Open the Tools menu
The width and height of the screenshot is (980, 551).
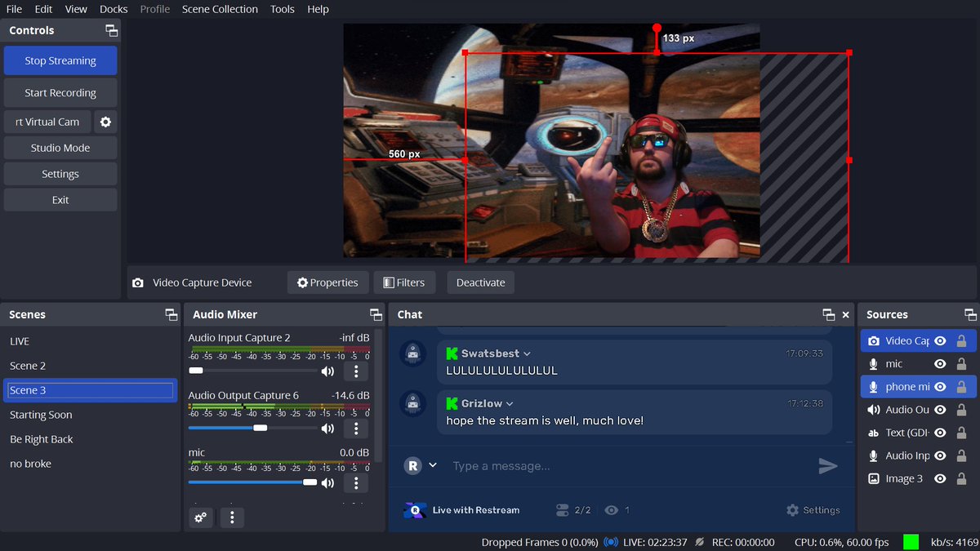tap(283, 9)
